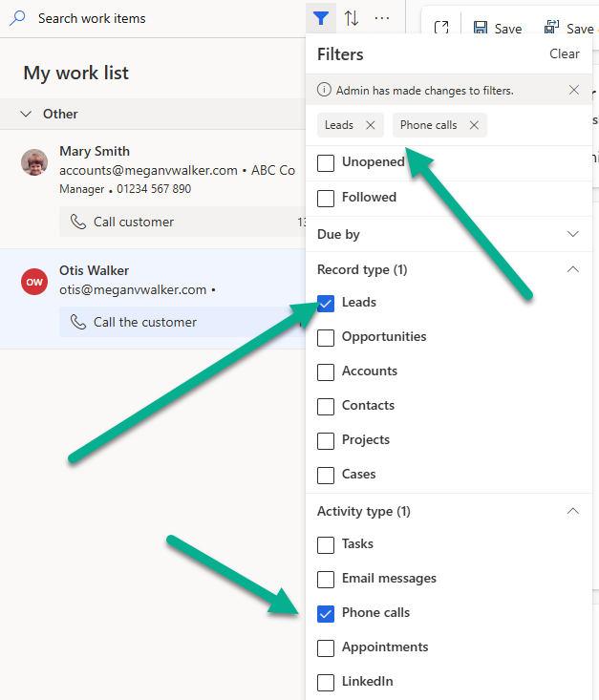Collapse the Record type section

pyautogui.click(x=573, y=270)
